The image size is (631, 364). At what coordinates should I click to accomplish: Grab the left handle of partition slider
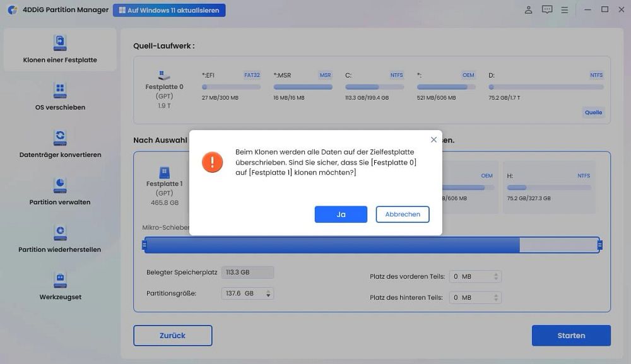(x=144, y=245)
